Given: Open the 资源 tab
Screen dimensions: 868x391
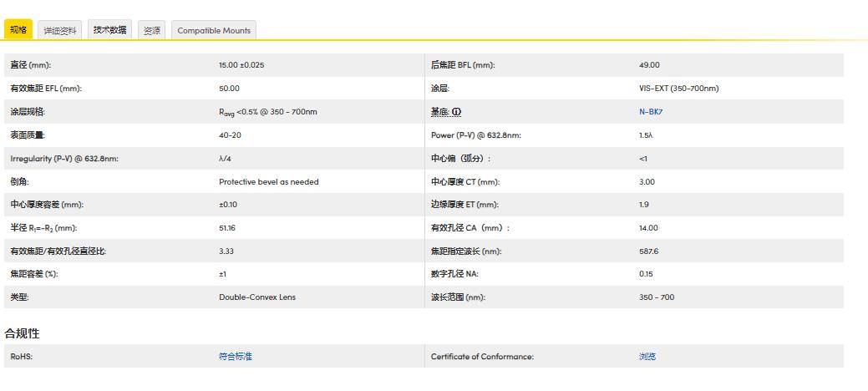Looking at the screenshot, I should 151,30.
